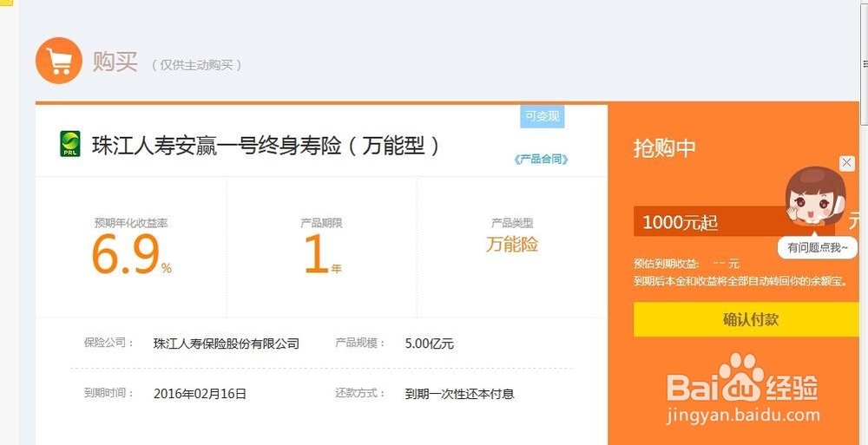Image resolution: width=868 pixels, height=445 pixels.
Task: Click the 产品期限 label
Action: coord(322,223)
